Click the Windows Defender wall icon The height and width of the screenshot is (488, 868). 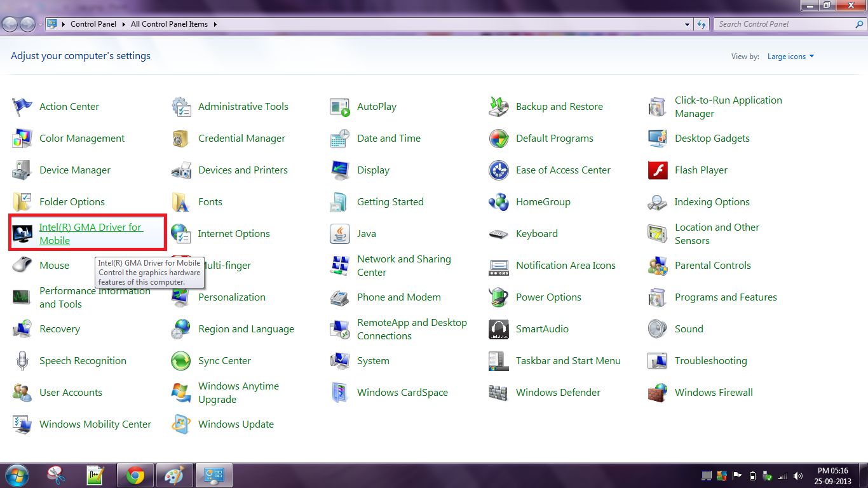[x=499, y=393]
